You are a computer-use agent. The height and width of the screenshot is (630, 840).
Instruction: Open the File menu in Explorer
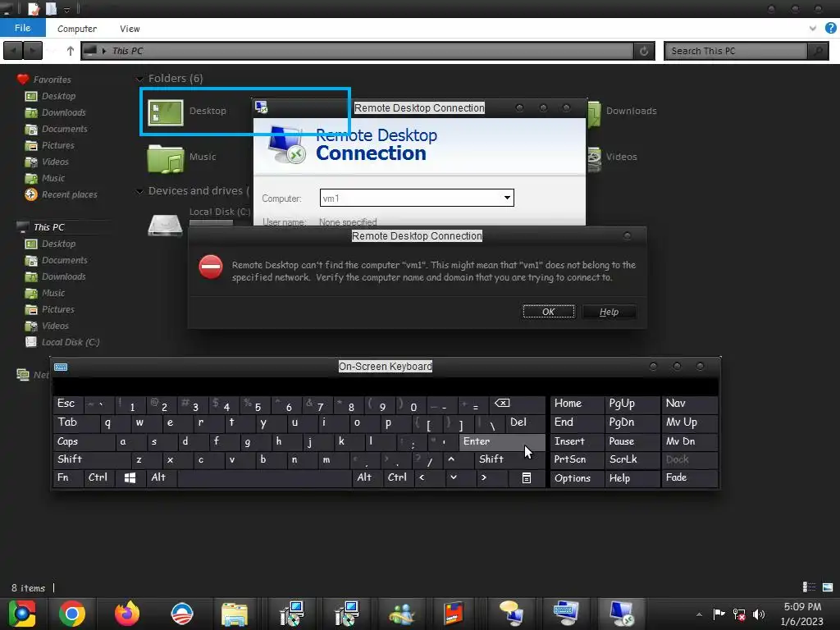click(22, 28)
